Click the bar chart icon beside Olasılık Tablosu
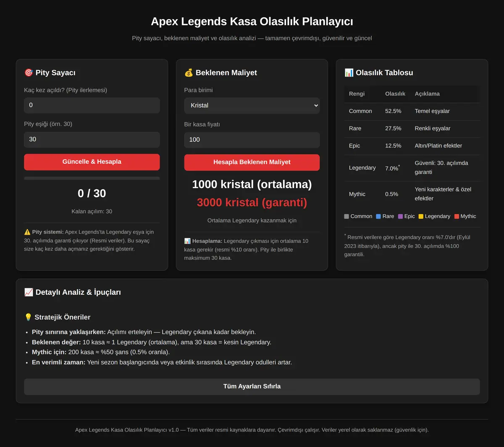 pyautogui.click(x=349, y=73)
